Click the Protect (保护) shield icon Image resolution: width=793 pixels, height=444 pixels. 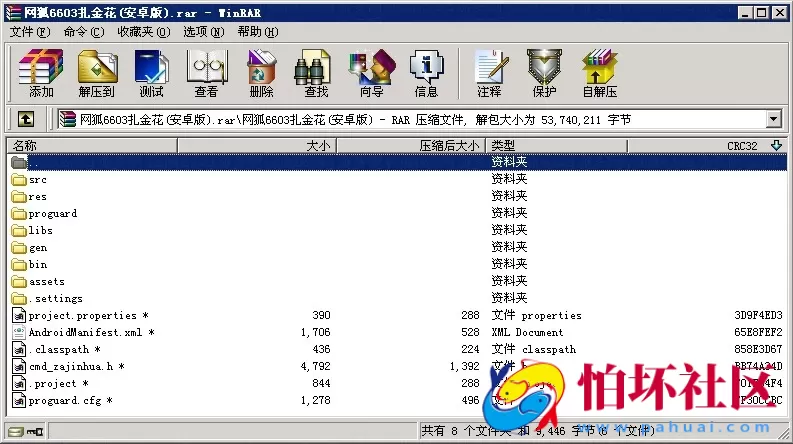(544, 73)
